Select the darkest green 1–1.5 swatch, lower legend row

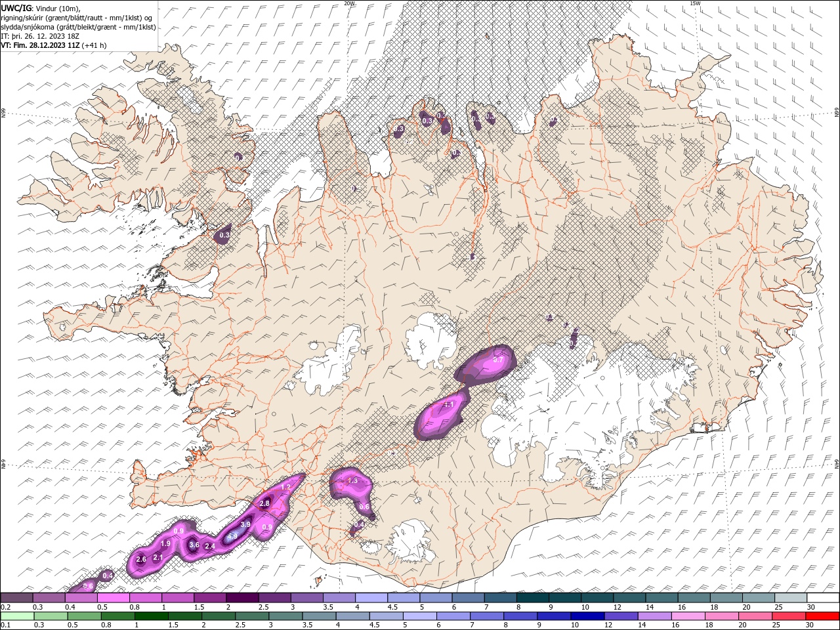click(x=152, y=616)
